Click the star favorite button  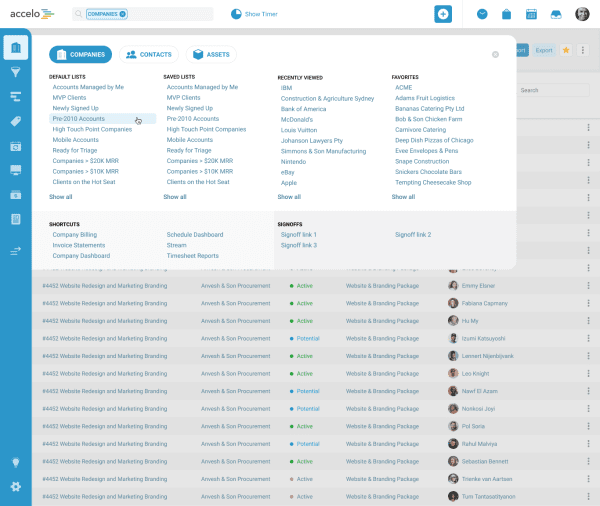tap(566, 50)
